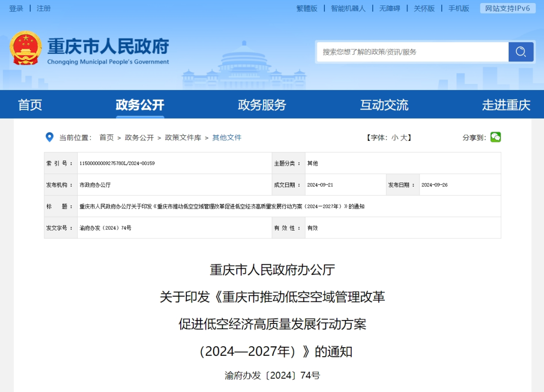The image size is (544, 392).
Task: Click the 网站支持IPv6 badge
Action: click(x=507, y=8)
